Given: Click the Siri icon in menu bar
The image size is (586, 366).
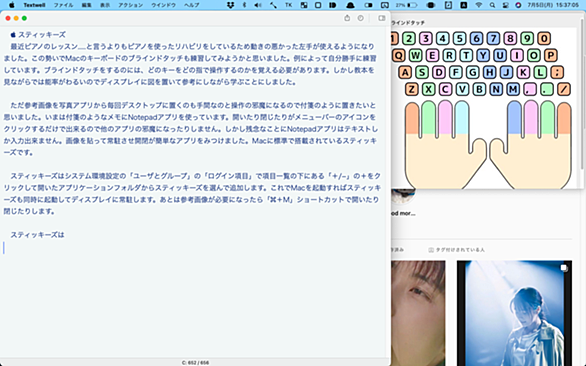Looking at the screenshot, I should tap(518, 5).
